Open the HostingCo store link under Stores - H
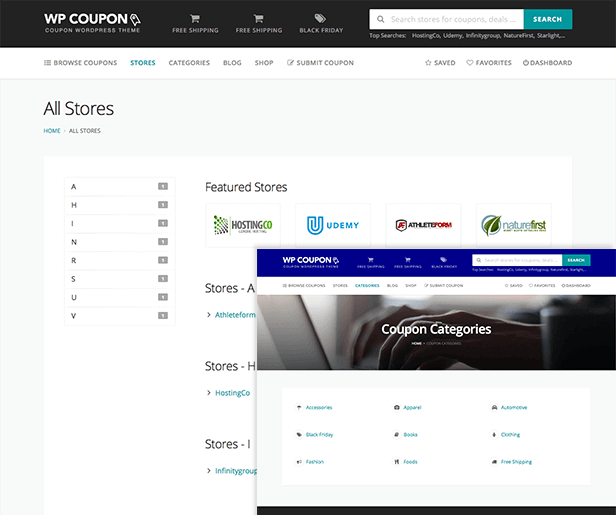This screenshot has height=515, width=616. pos(233,393)
